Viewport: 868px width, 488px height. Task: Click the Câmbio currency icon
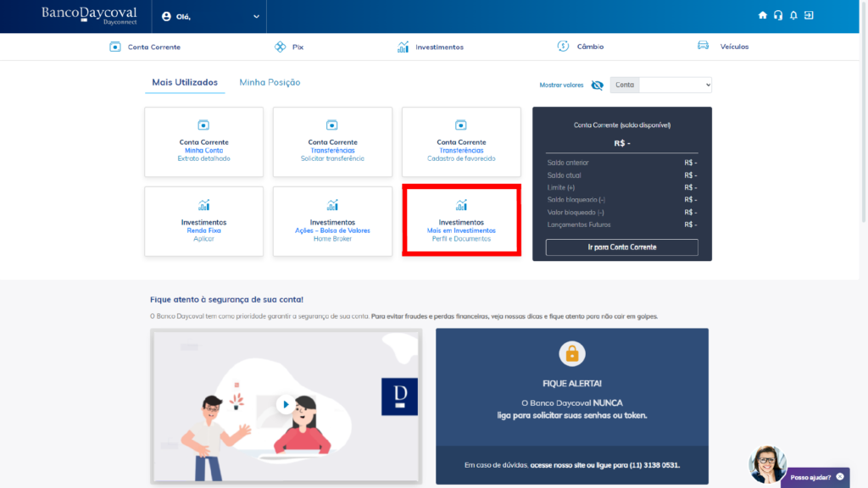point(563,46)
